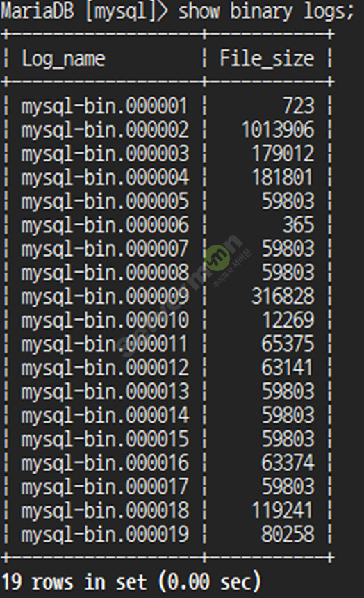This screenshot has width=364, height=598.
Task: Click the 59803 size of mysql-bin.000013
Action: click(x=288, y=391)
